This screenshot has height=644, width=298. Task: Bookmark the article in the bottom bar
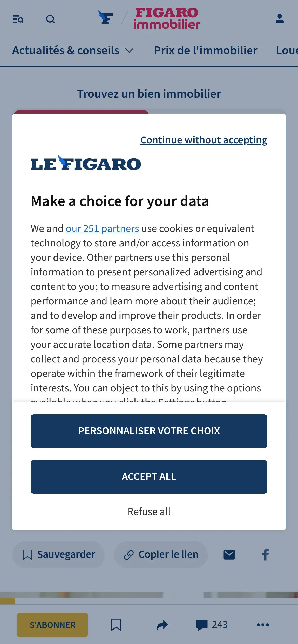coord(116,625)
